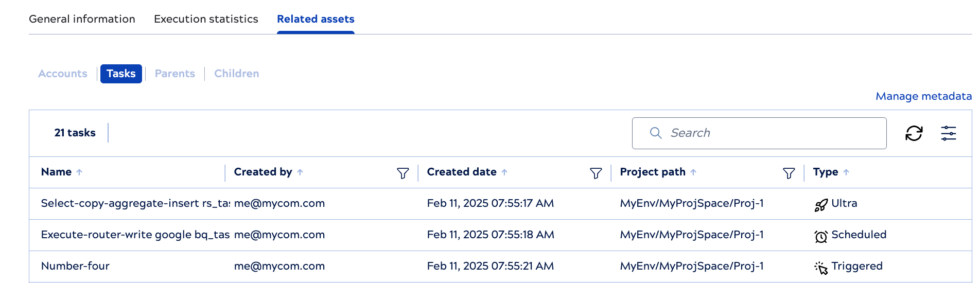Image resolution: width=980 pixels, height=283 pixels.
Task: Click project path in the Ultra row
Action: point(692,203)
